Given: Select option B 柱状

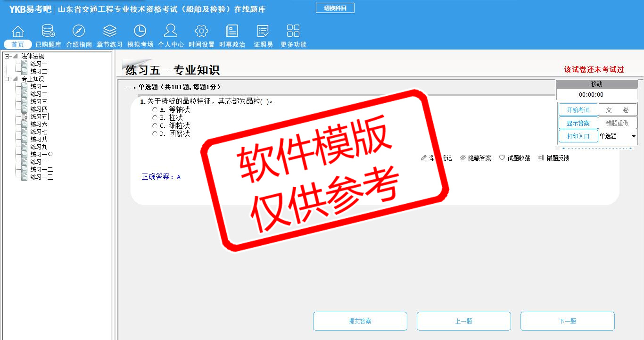Looking at the screenshot, I should pos(155,118).
